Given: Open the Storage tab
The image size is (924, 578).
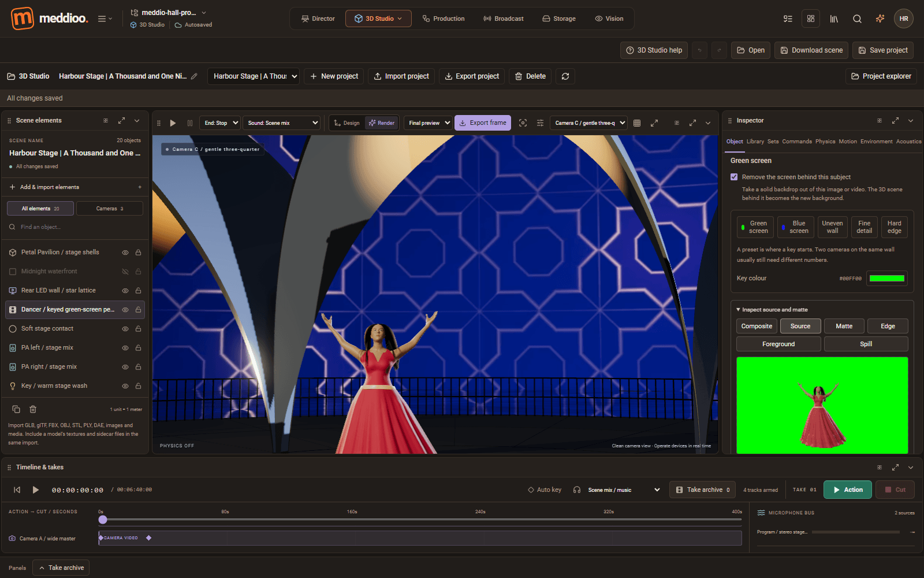Looking at the screenshot, I should point(559,18).
